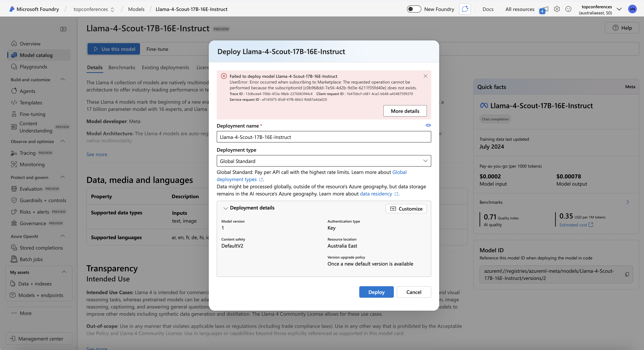644x350 pixels.
Task: Click the VN user avatar
Action: click(632, 9)
